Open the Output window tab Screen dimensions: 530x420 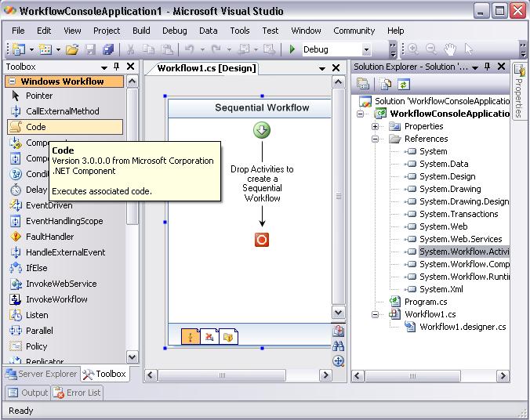(x=28, y=393)
